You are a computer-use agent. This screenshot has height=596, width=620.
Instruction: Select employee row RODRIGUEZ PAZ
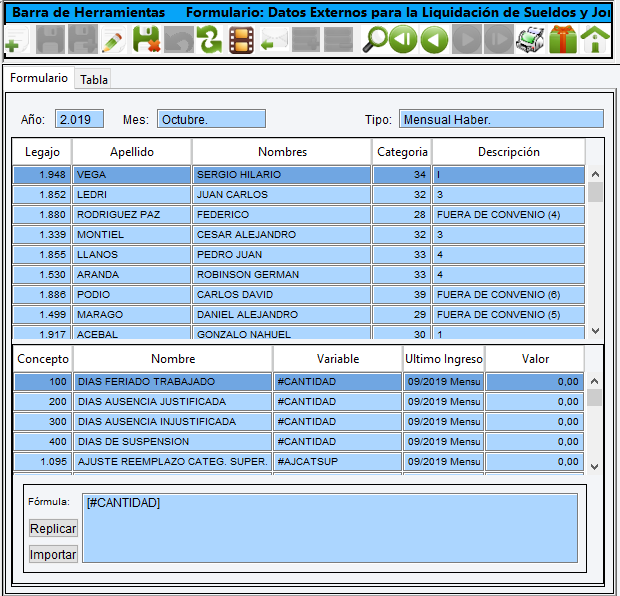pyautogui.click(x=132, y=215)
